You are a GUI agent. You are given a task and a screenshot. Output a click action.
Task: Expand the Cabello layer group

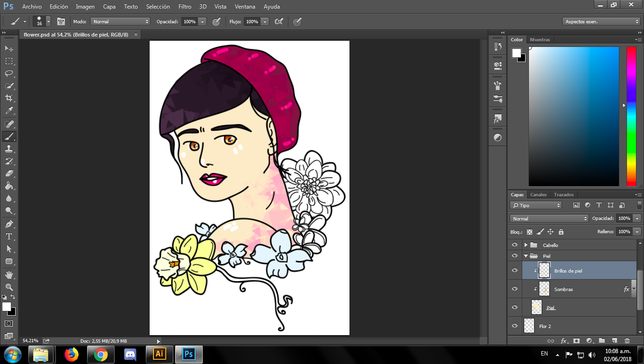click(x=526, y=245)
